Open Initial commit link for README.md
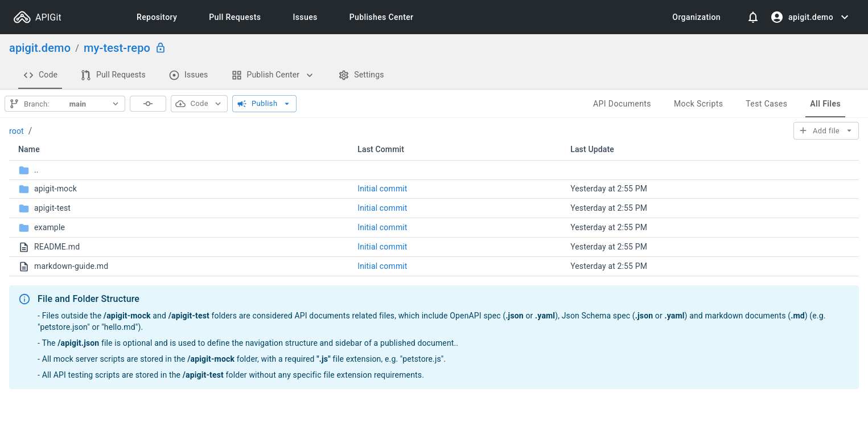868x421 pixels. pyautogui.click(x=382, y=247)
